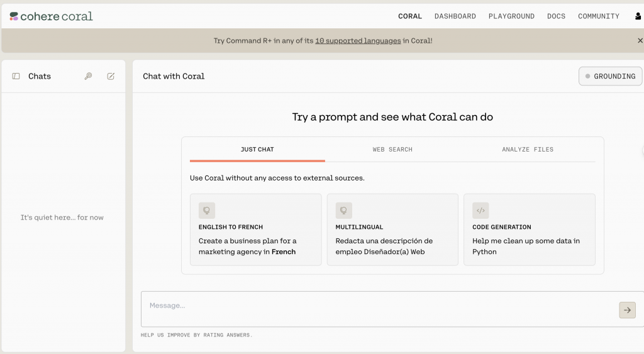Toggle the Grounding switch
This screenshot has height=354, width=644.
click(x=610, y=76)
